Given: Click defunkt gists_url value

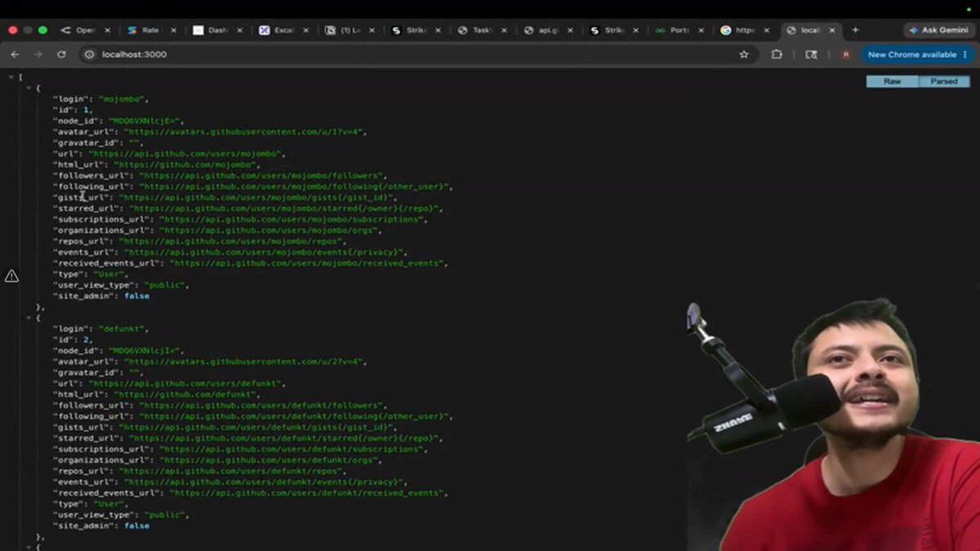Looking at the screenshot, I should (x=258, y=427).
